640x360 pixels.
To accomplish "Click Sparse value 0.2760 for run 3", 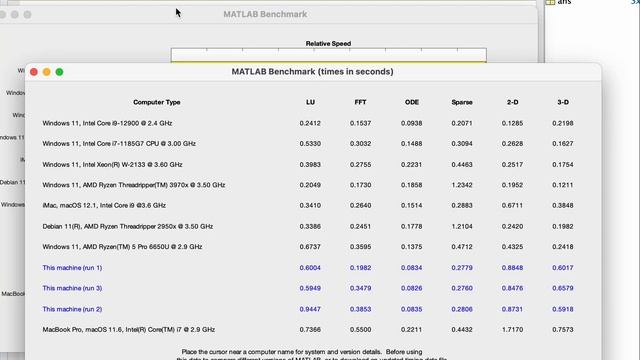I will coord(462,288).
